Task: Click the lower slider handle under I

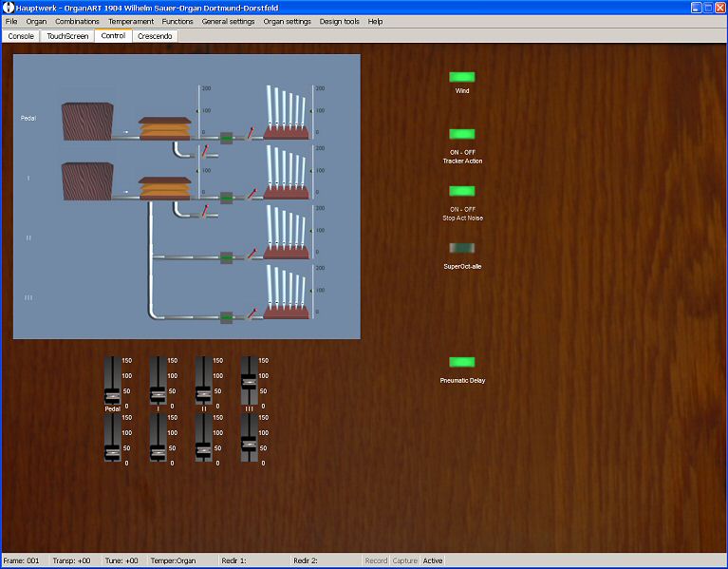Action: pos(158,452)
